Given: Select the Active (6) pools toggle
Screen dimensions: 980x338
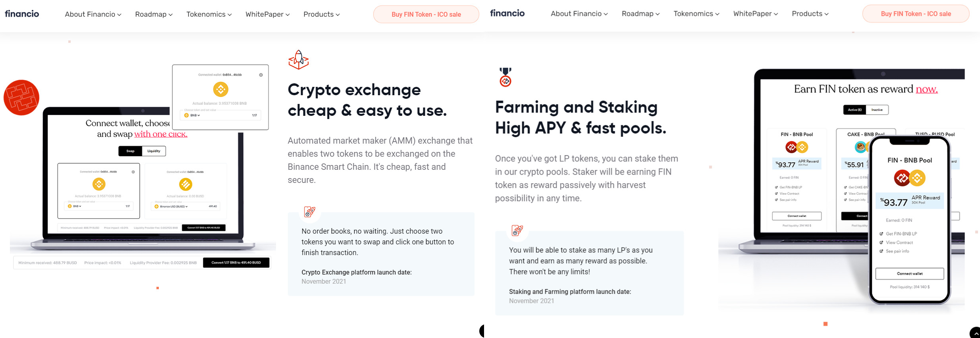Looking at the screenshot, I should tap(855, 110).
